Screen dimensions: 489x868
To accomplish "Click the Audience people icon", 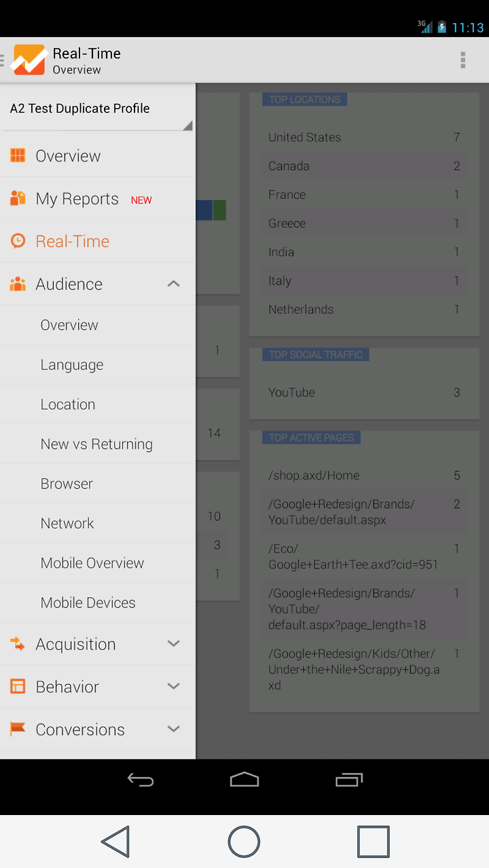I will pos(18,284).
